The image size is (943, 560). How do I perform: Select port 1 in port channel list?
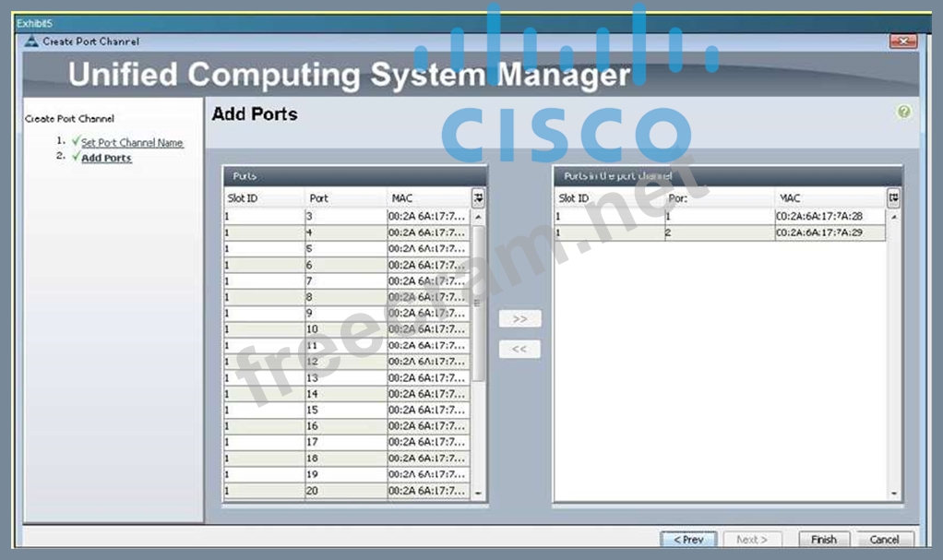(720, 217)
